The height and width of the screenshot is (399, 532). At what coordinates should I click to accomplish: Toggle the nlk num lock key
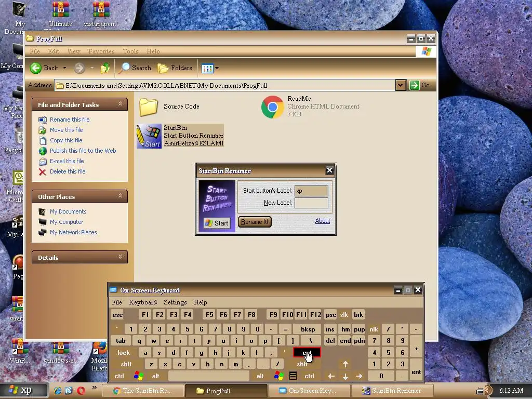point(374,329)
